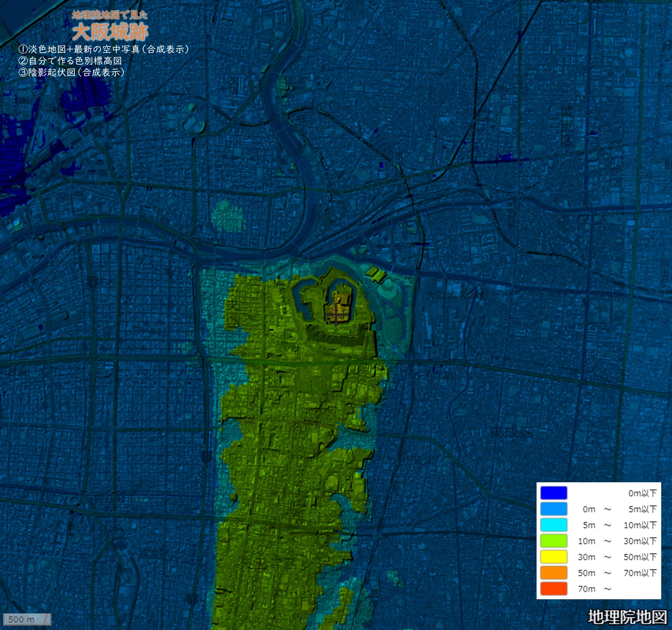Choose the green 10m–30m legend swatch

[x=553, y=541]
